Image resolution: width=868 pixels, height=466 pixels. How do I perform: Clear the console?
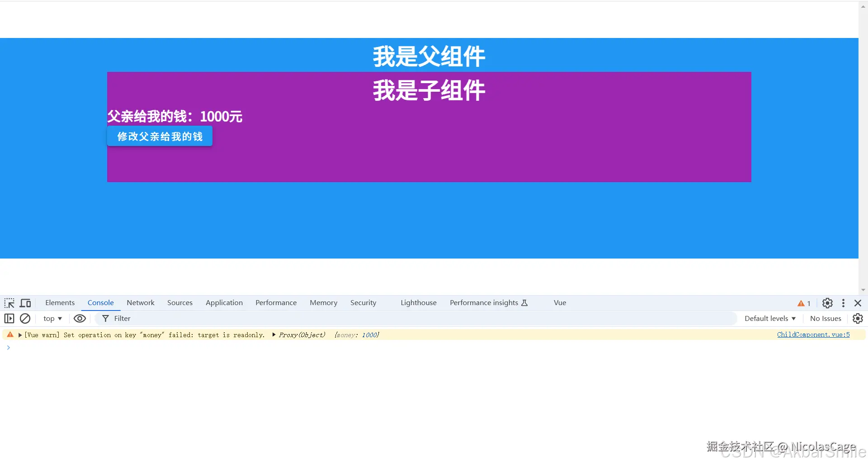[x=25, y=319]
